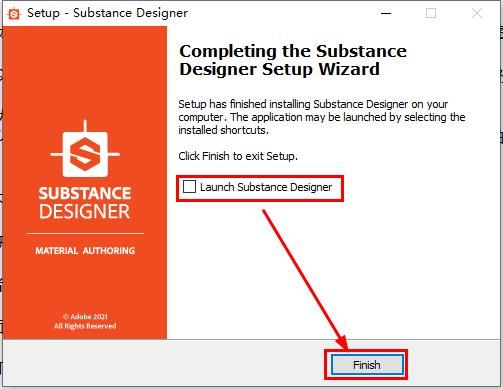Screen dimensions: 503x389
Task: Click the 'Setup - Substance Designer' window title
Action: coord(107,13)
